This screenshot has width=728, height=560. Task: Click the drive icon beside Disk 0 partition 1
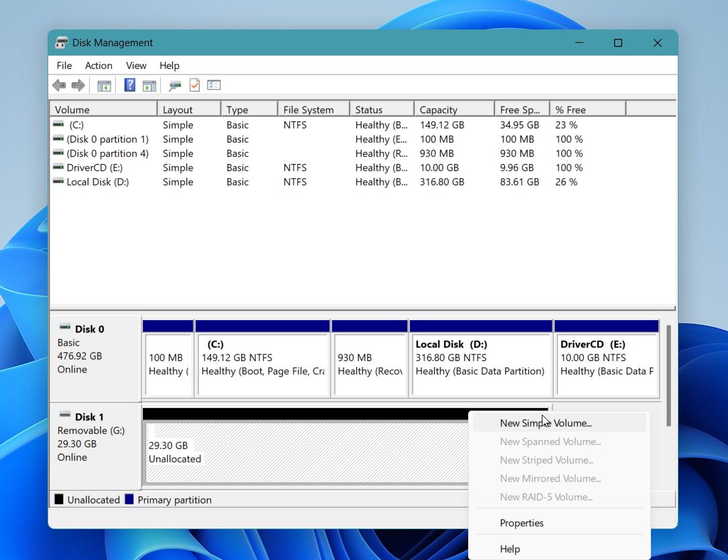coord(58,139)
